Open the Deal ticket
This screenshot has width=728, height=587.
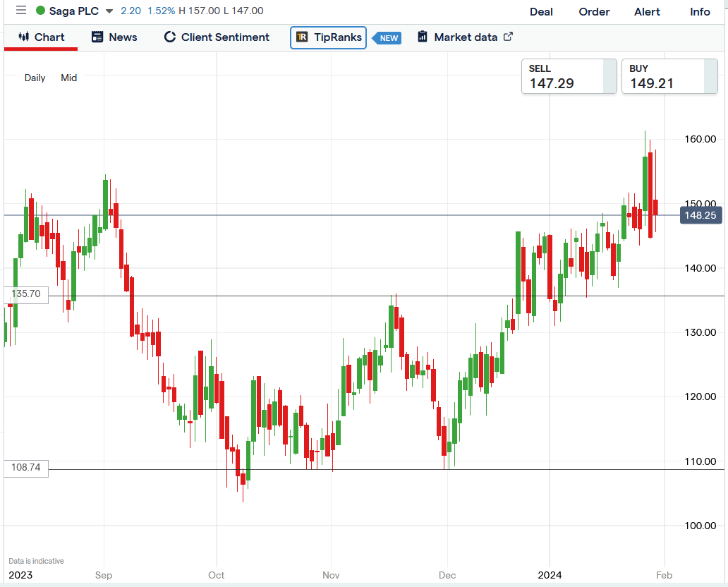click(541, 12)
